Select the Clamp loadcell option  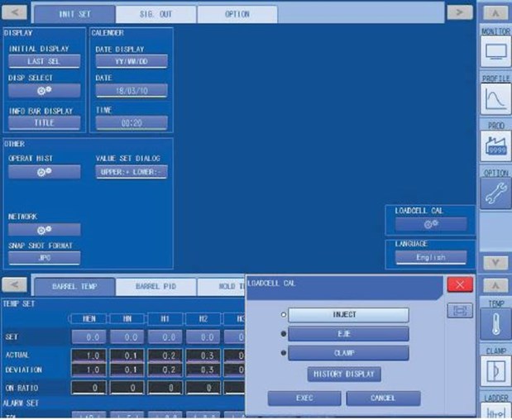tap(348, 353)
